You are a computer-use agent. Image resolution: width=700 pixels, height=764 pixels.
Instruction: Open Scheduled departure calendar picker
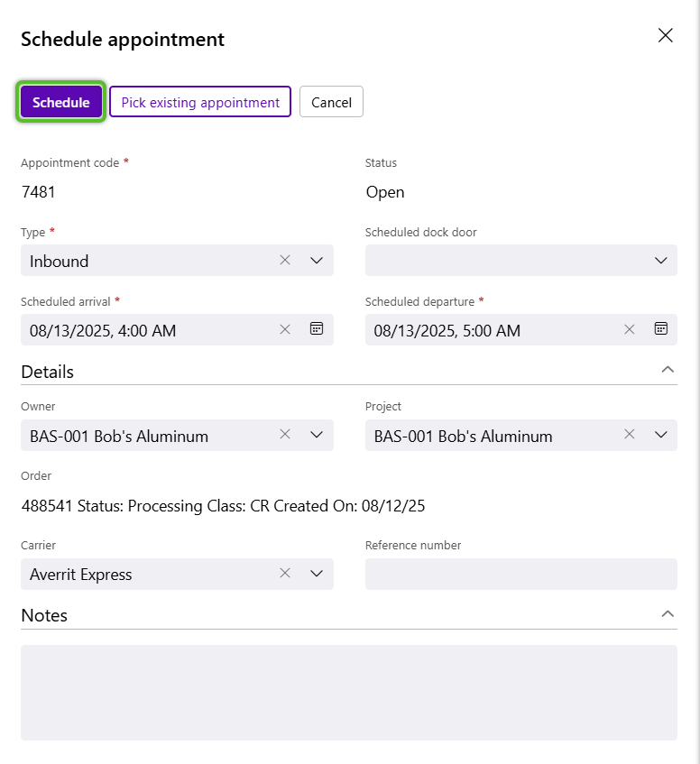tap(660, 329)
